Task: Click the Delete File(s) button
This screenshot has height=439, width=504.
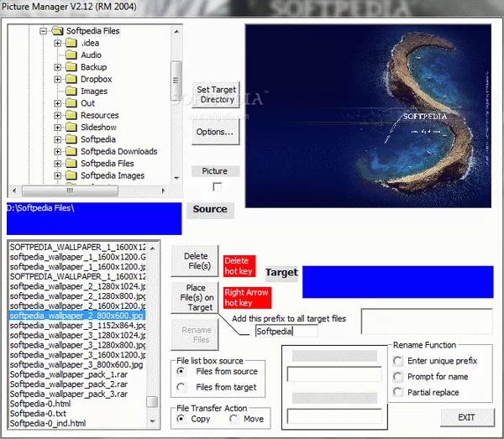Action: click(195, 261)
